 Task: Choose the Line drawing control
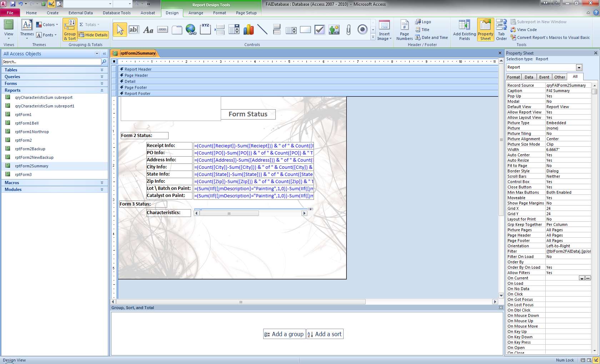coord(262,30)
